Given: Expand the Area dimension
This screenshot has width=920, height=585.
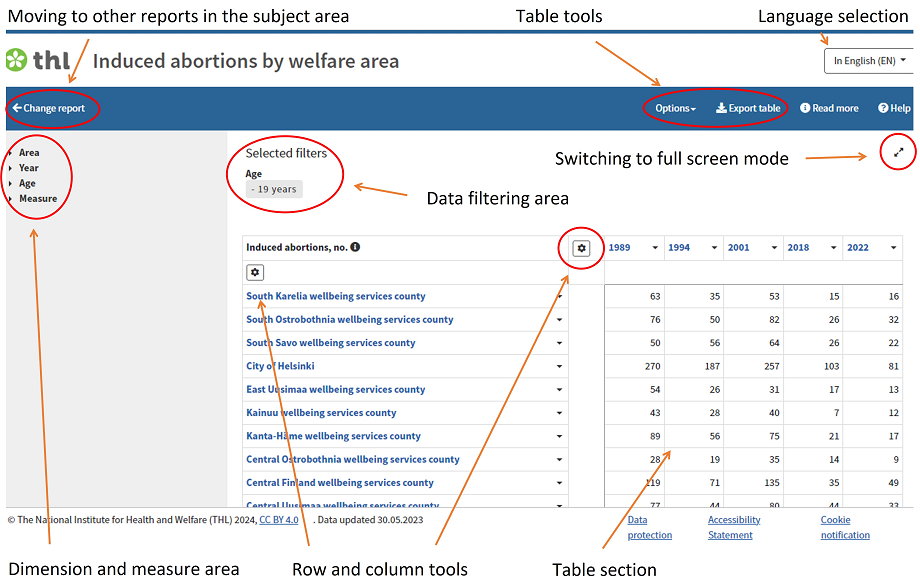Looking at the screenshot, I should tap(27, 152).
